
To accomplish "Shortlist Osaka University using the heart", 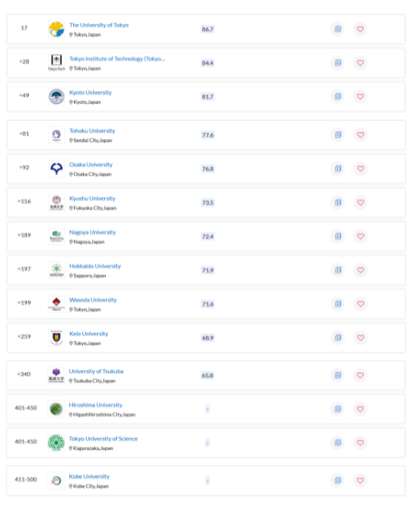I will tap(360, 169).
